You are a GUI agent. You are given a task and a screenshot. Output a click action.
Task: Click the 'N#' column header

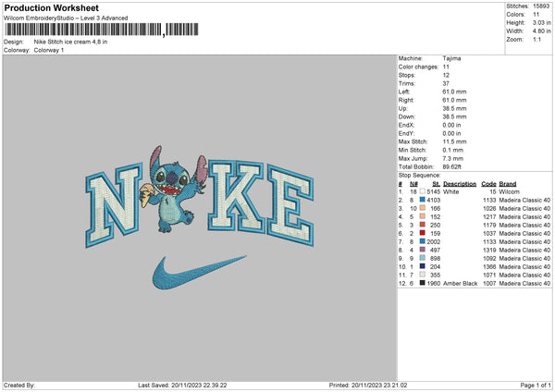click(413, 184)
